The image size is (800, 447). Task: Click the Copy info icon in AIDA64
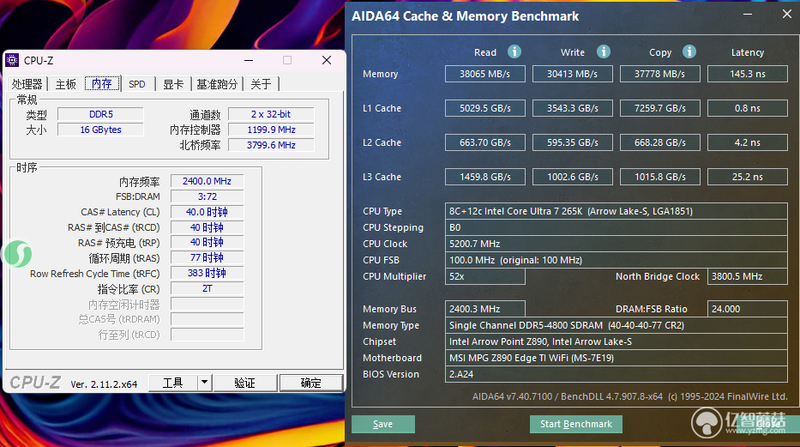click(x=689, y=52)
